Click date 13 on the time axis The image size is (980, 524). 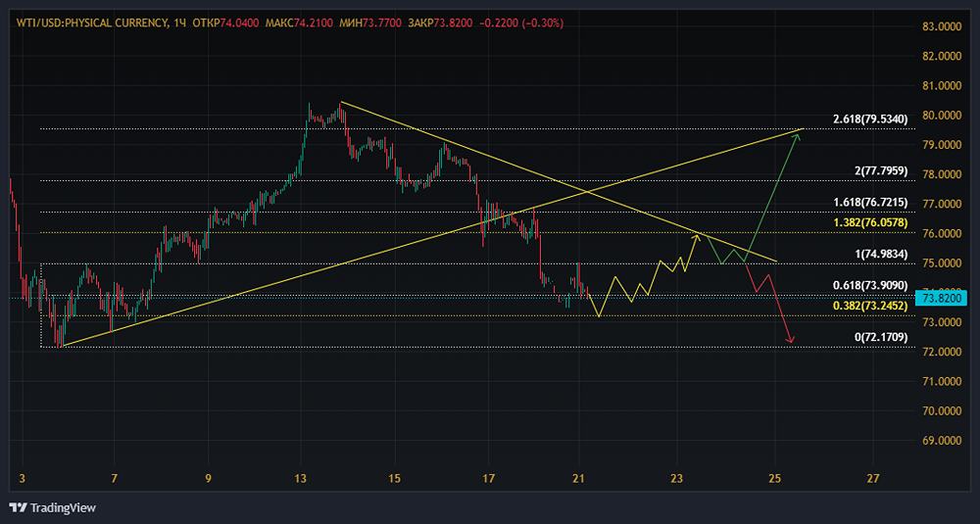coord(301,478)
